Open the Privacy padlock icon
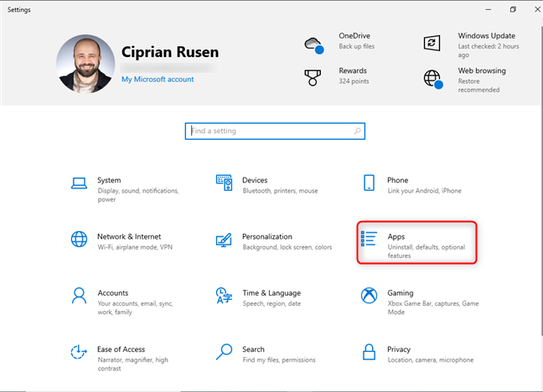This screenshot has height=392, width=543. pyautogui.click(x=369, y=352)
